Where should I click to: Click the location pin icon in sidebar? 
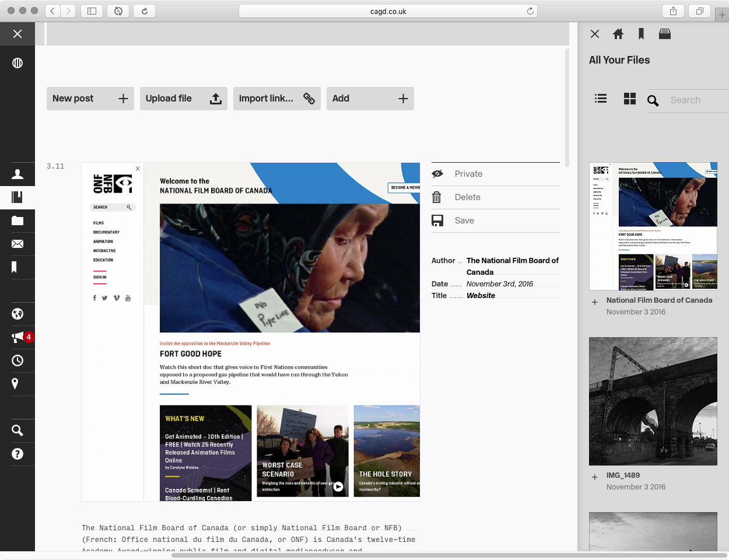(x=15, y=384)
